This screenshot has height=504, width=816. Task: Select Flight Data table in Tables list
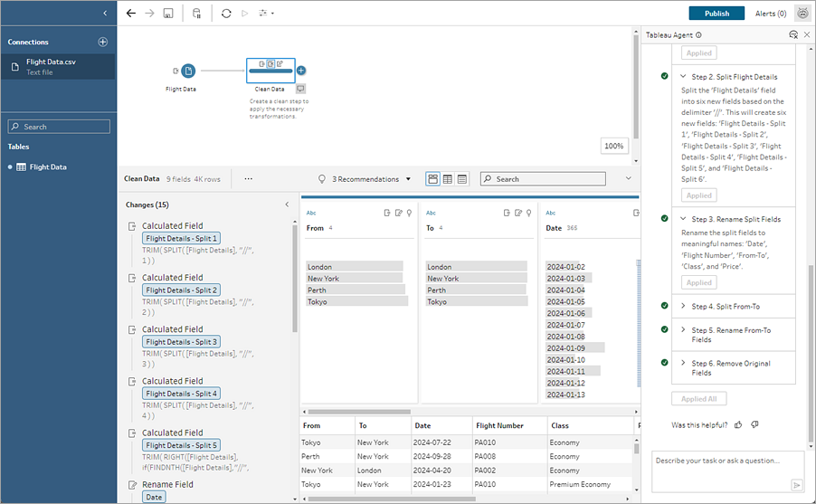click(x=47, y=167)
